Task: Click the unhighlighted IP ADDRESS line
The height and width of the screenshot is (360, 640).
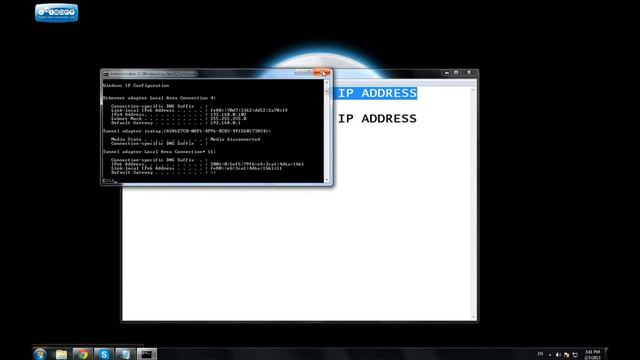Action: click(x=377, y=118)
